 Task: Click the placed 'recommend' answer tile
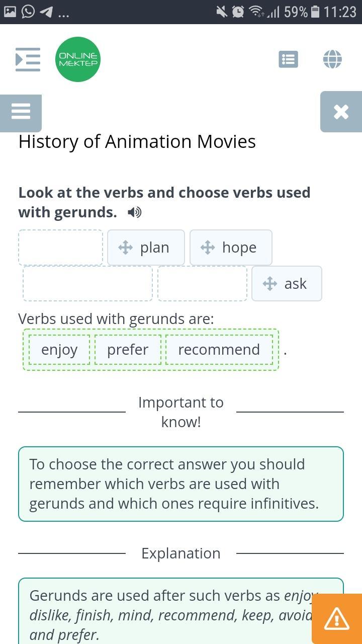(x=219, y=350)
